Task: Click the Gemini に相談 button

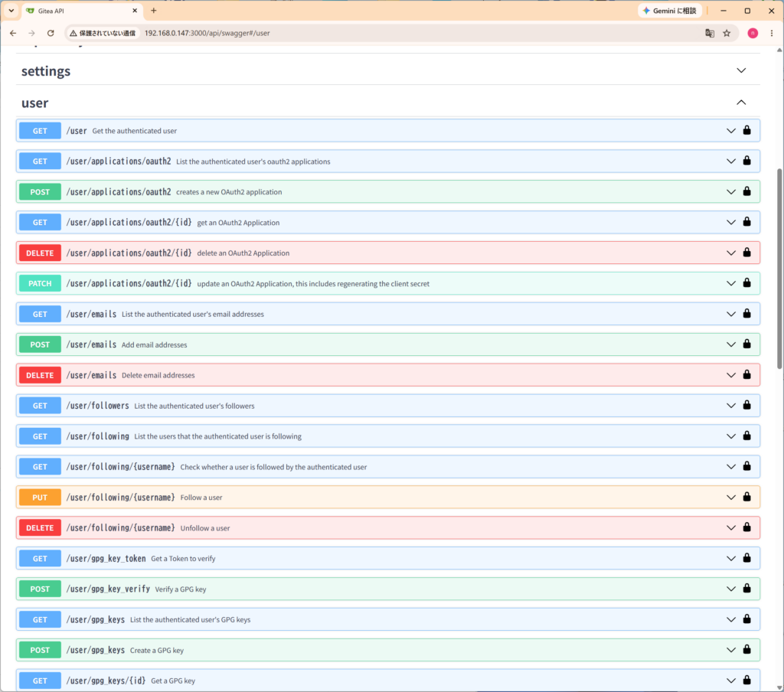Action: pyautogui.click(x=669, y=11)
